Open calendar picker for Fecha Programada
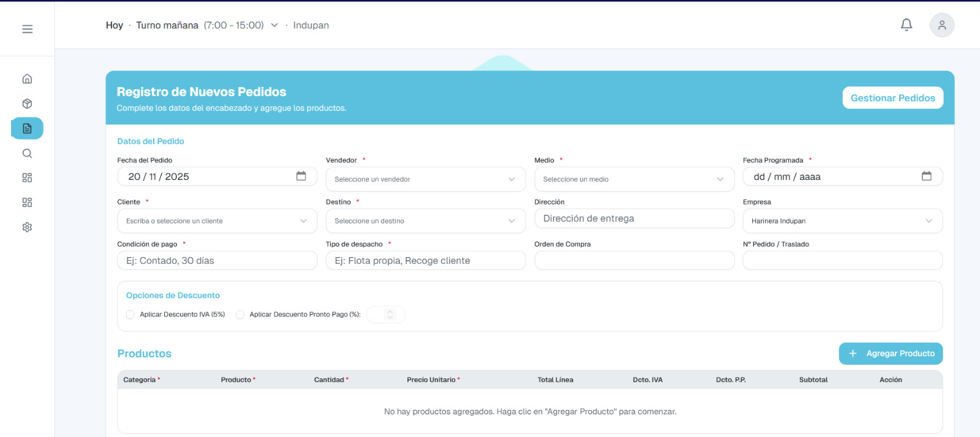The image size is (980, 437). 926,176
